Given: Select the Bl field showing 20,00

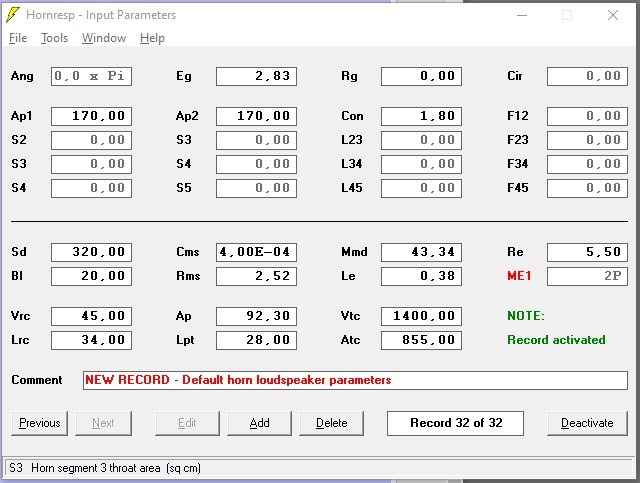Looking at the screenshot, I should [91, 276].
